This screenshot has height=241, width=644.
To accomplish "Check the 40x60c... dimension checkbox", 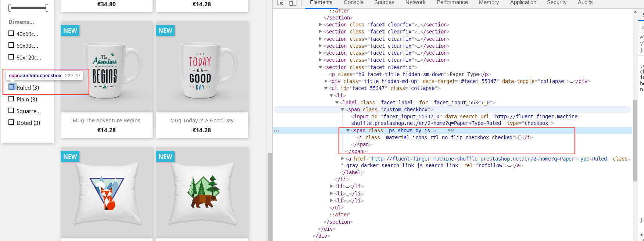I will point(11,33).
